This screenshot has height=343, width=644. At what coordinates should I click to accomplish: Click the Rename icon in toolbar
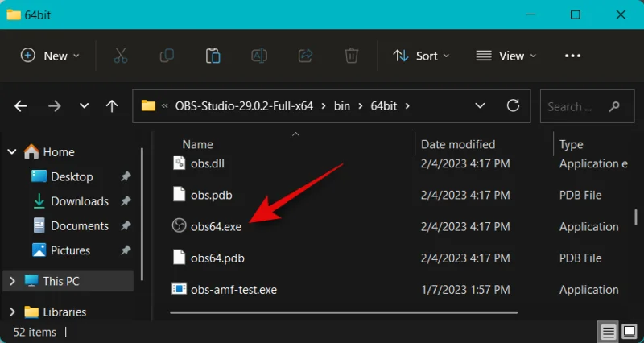click(x=259, y=56)
